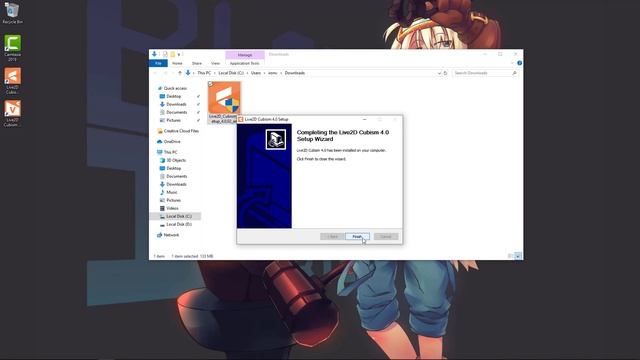Click the Cancel button in the Setup wizard
Screen dimensions: 640x360
pos(386,237)
